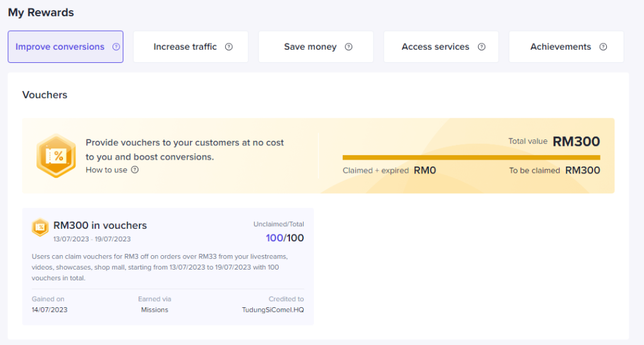Click help icon beside Achievements
Image resolution: width=644 pixels, height=345 pixels.
[603, 47]
